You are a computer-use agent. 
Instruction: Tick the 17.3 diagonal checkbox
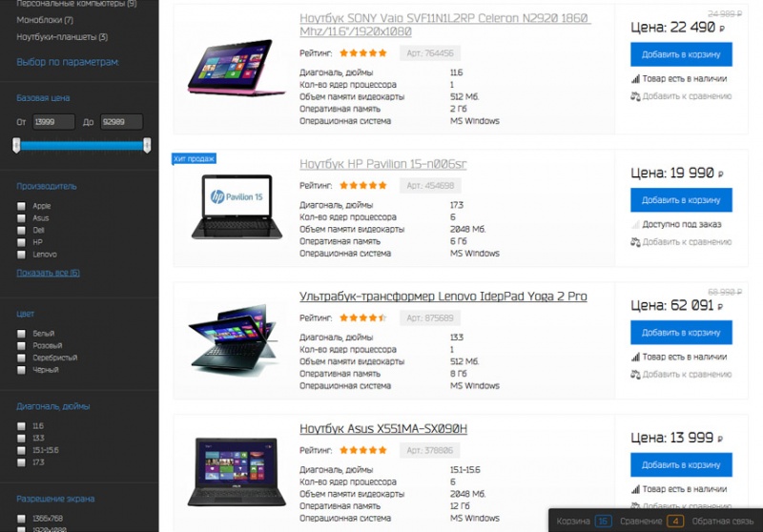point(21,462)
